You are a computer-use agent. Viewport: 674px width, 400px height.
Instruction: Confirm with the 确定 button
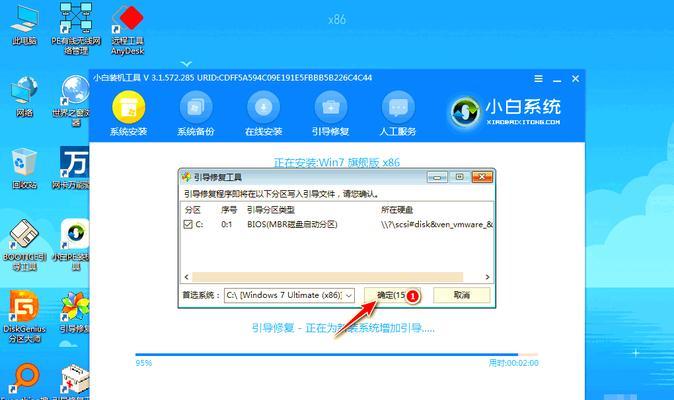[x=392, y=295]
